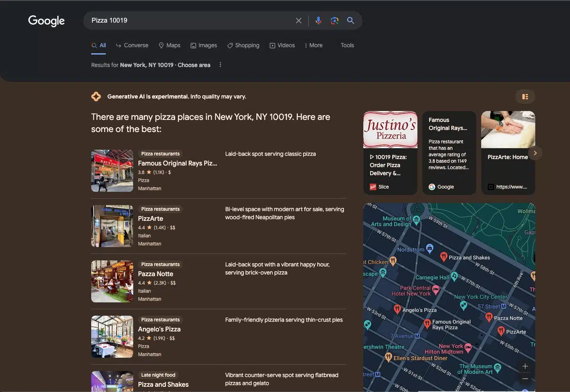
Task: Open Google Lens image search icon
Action: click(x=334, y=21)
